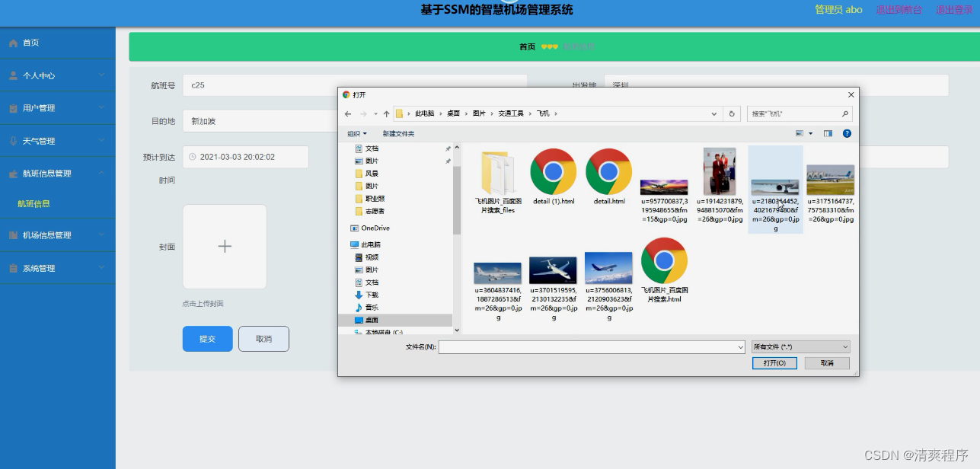Viewport: 980px width, 469px height.
Task: Select 视频 in the navigation tree
Action: click(366, 257)
